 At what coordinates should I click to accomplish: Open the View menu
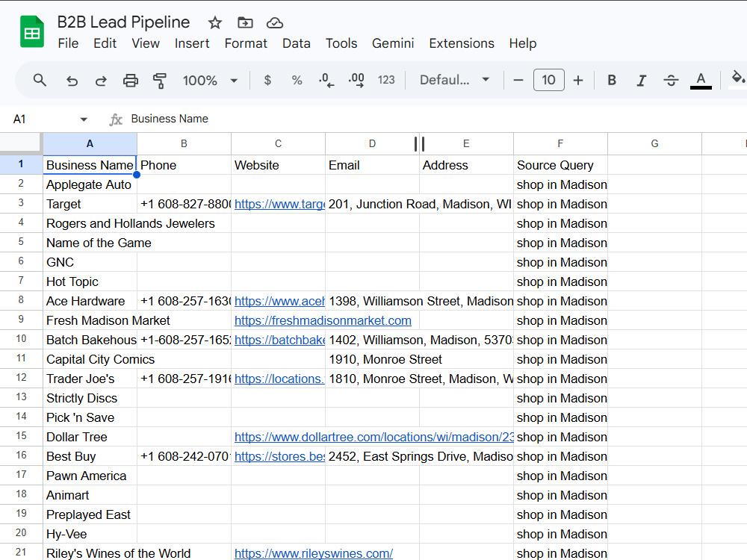point(146,43)
